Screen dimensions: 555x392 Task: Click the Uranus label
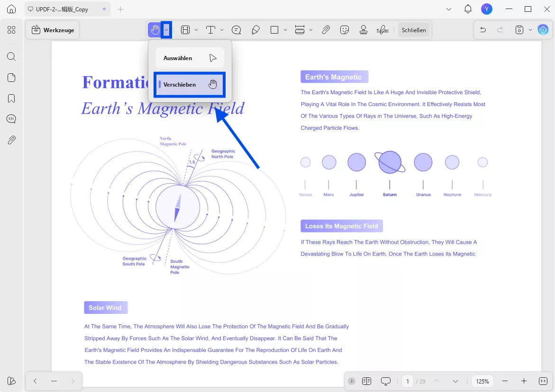pyautogui.click(x=423, y=195)
